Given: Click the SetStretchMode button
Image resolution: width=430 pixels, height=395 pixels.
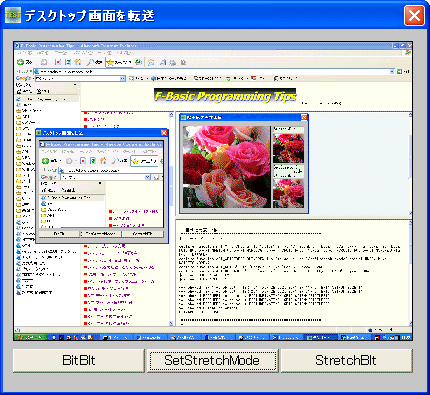Looking at the screenshot, I should 213,360.
